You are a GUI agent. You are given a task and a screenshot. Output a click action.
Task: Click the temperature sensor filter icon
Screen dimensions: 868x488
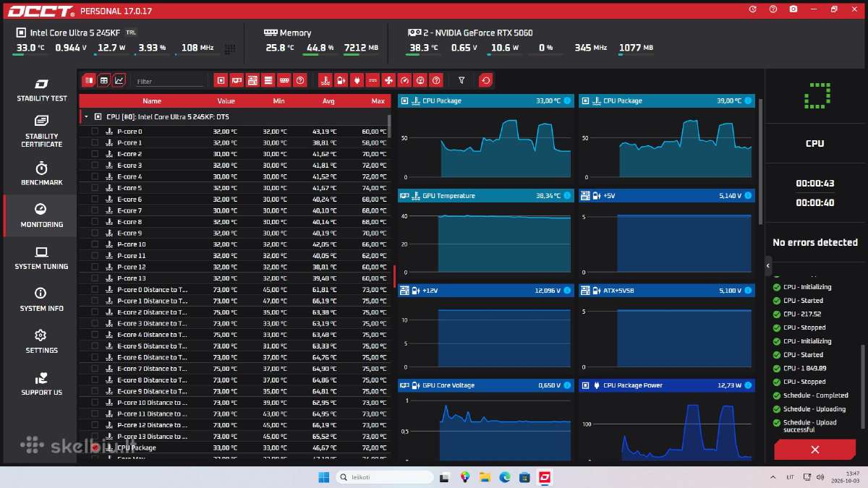(325, 80)
